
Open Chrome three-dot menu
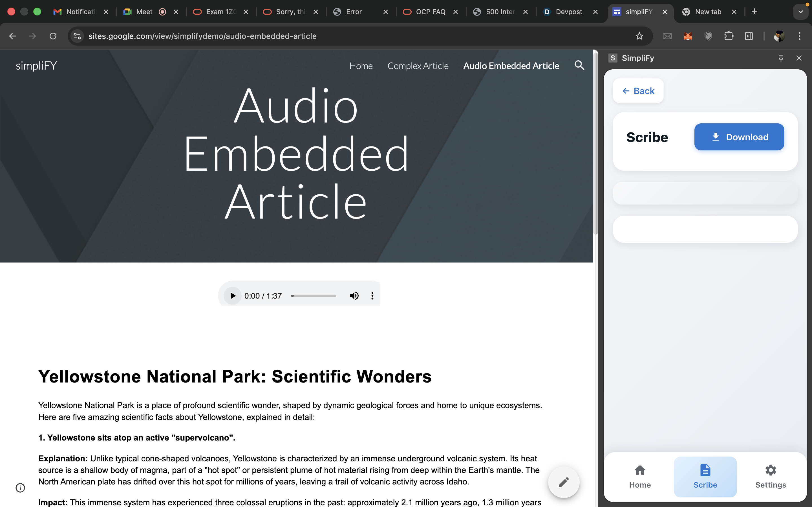click(x=799, y=36)
